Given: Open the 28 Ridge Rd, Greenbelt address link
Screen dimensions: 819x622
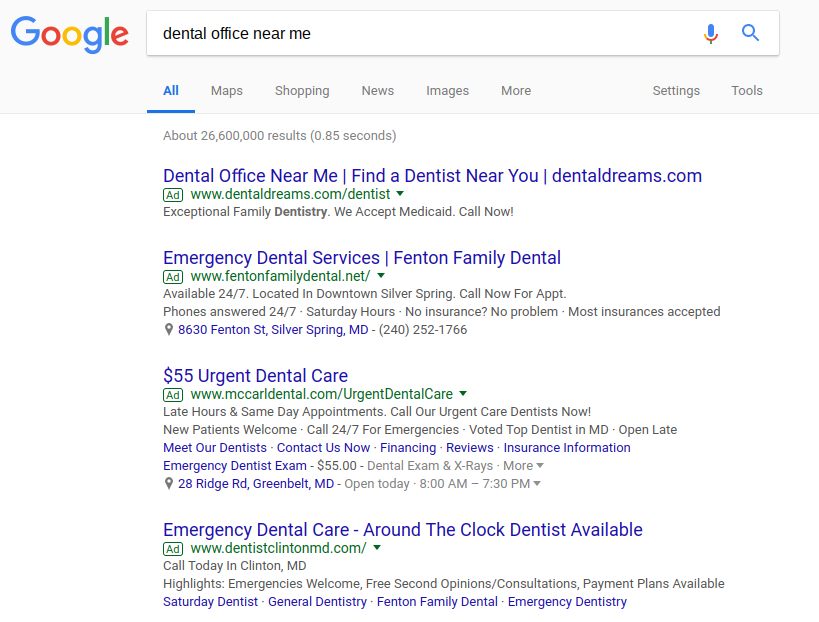Looking at the screenshot, I should tap(256, 484).
